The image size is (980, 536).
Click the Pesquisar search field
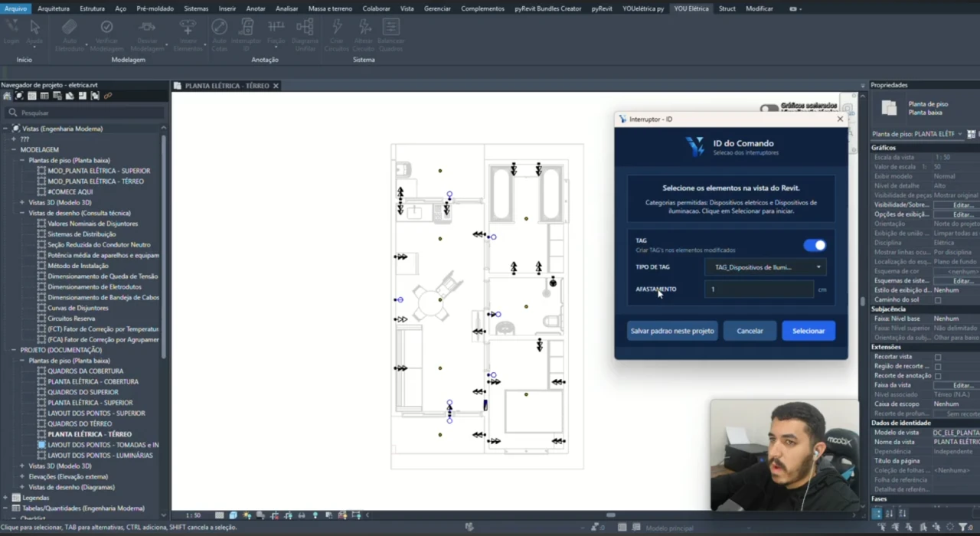[84, 113]
